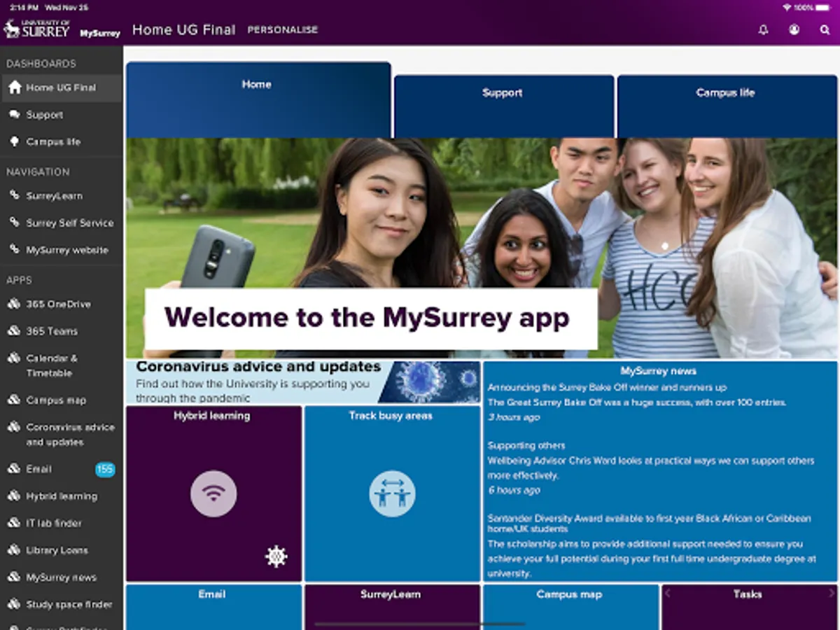The width and height of the screenshot is (840, 630).
Task: Open Hybrid learning sidebar item
Action: coord(62,496)
